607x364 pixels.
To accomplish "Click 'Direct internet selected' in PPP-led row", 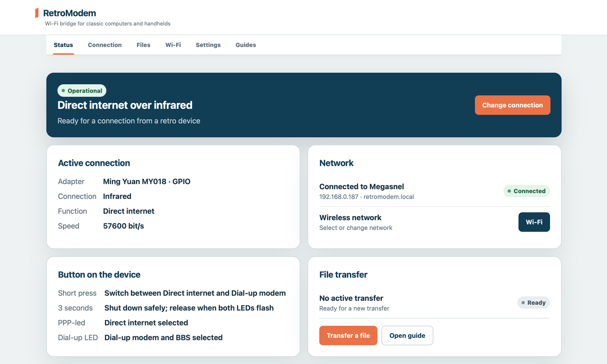I will coord(146,323).
